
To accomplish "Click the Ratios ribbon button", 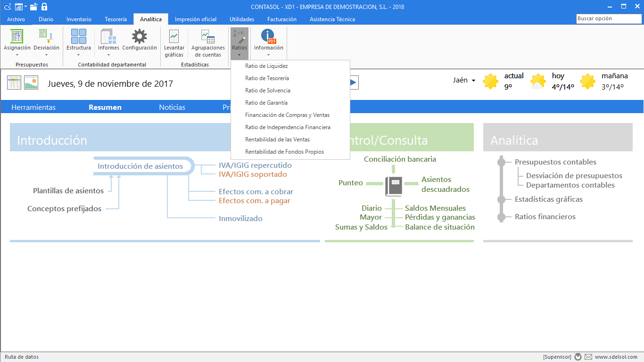I will click(239, 43).
